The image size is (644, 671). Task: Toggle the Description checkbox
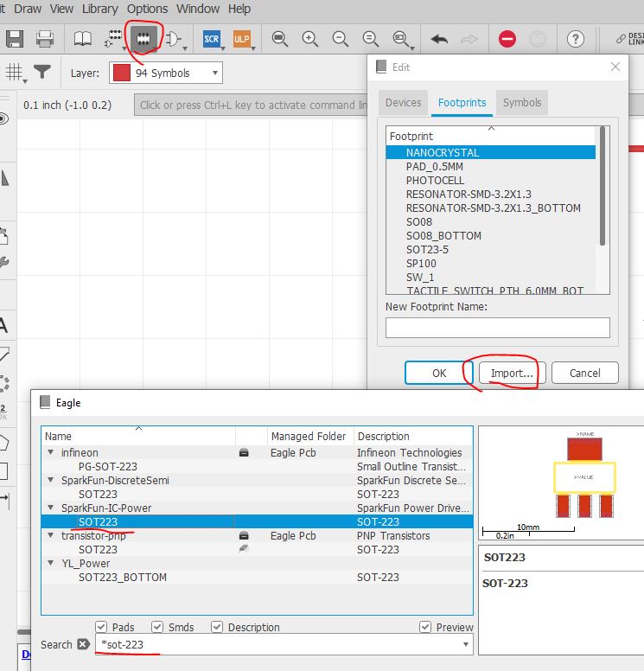click(x=217, y=627)
